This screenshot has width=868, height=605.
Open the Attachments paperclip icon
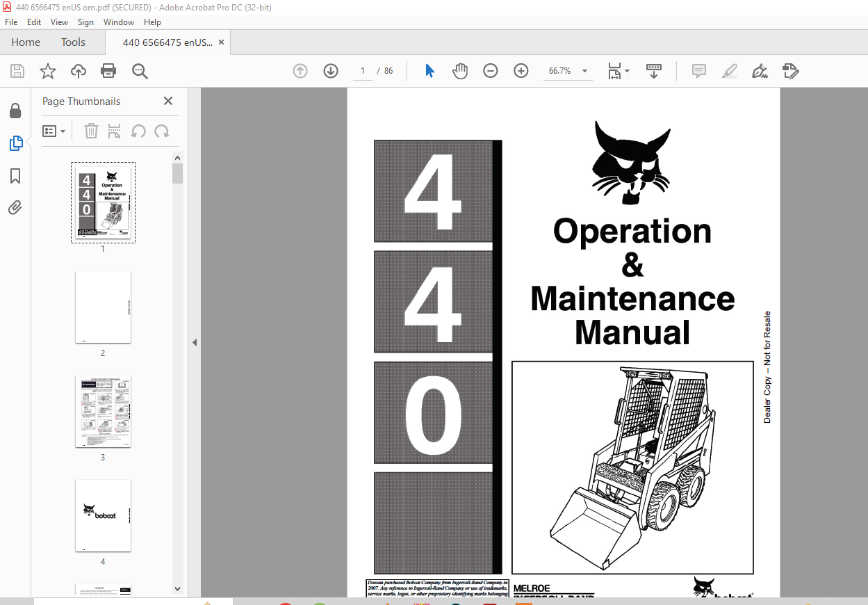click(15, 207)
